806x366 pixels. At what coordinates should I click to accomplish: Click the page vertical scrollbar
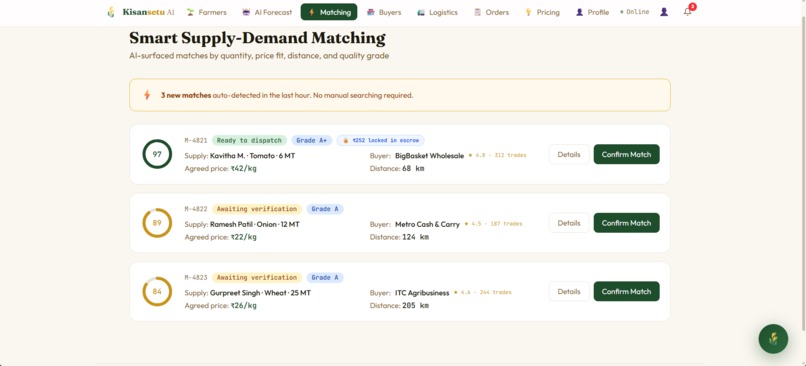tap(803, 175)
